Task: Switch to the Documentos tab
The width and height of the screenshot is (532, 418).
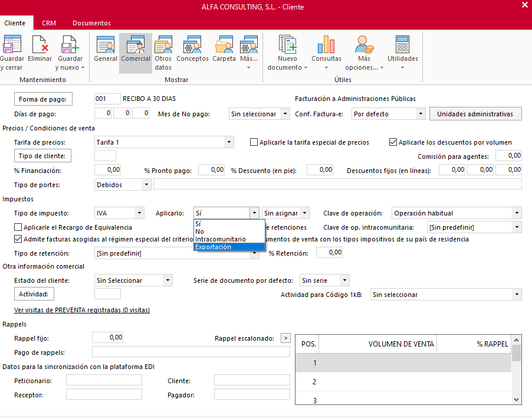Action: click(x=91, y=23)
